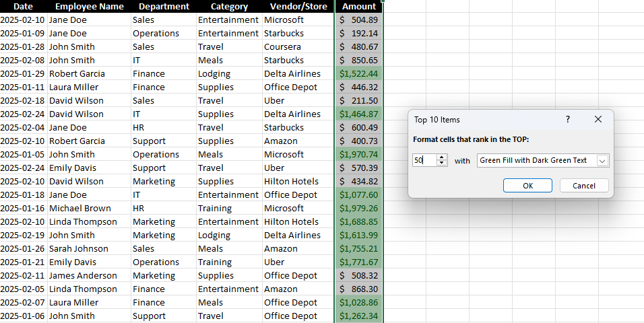Select amount cell $446.32

[x=359, y=87]
